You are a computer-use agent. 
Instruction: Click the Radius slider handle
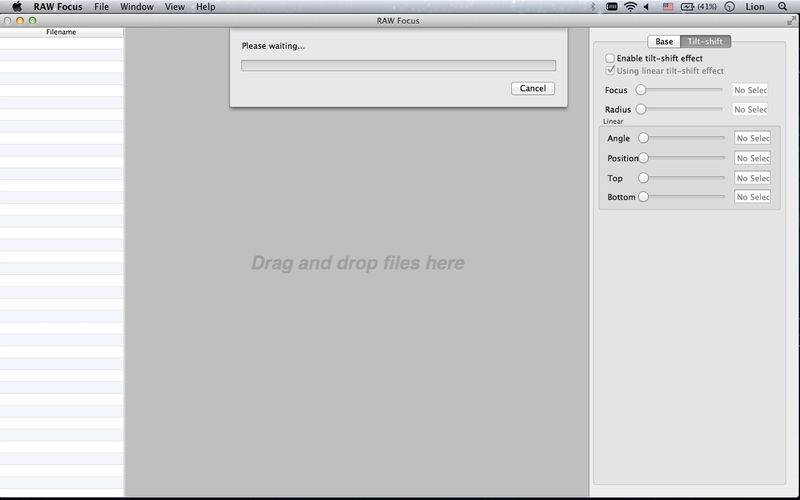pos(641,109)
